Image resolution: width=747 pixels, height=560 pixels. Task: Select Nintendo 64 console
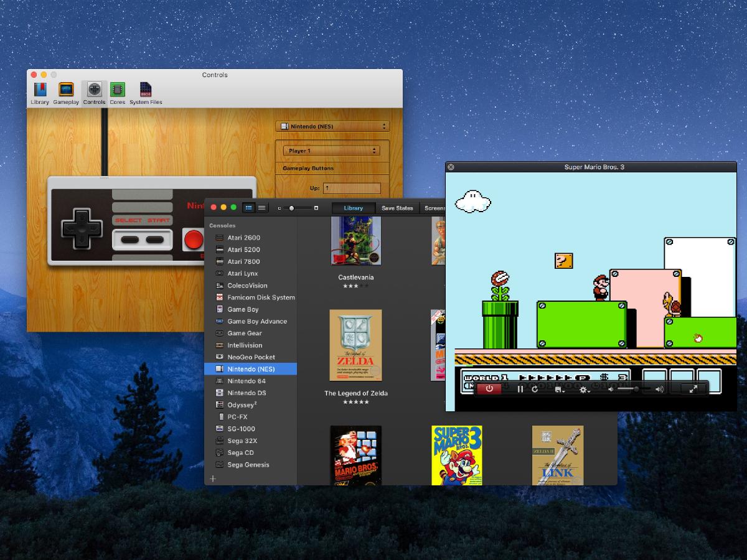click(x=251, y=381)
